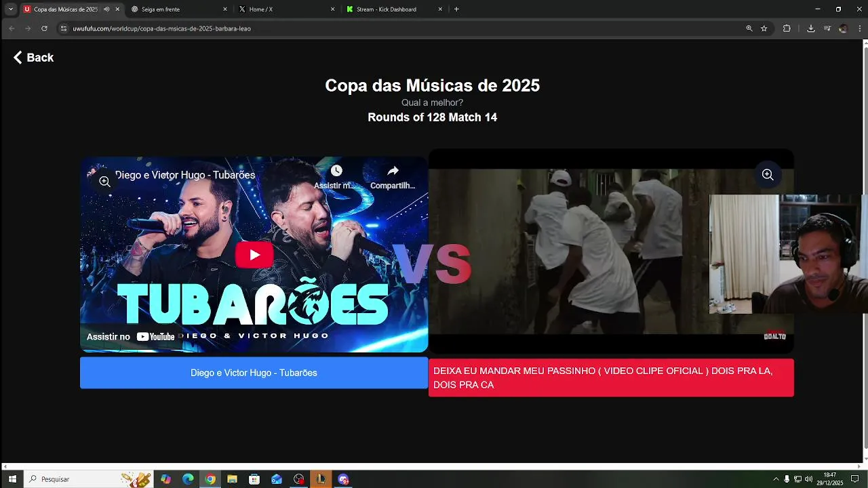Open the OBS Studio taskbar icon
Image resolution: width=868 pixels, height=488 pixels.
[299, 479]
